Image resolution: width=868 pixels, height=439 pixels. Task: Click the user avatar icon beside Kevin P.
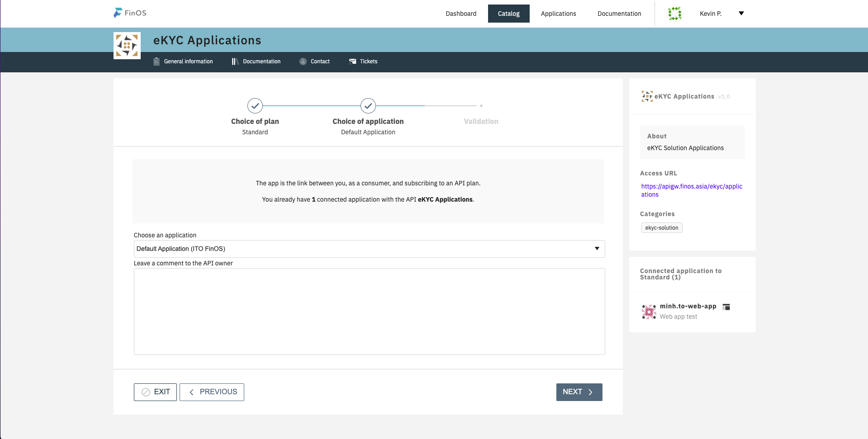pyautogui.click(x=674, y=14)
